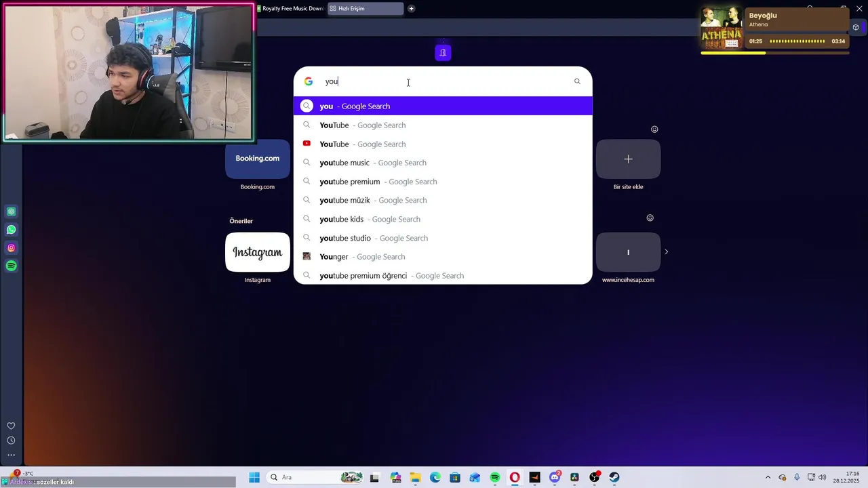Click the search field containing 'you'
Image resolution: width=868 pixels, height=488 pixels.
[x=444, y=81]
